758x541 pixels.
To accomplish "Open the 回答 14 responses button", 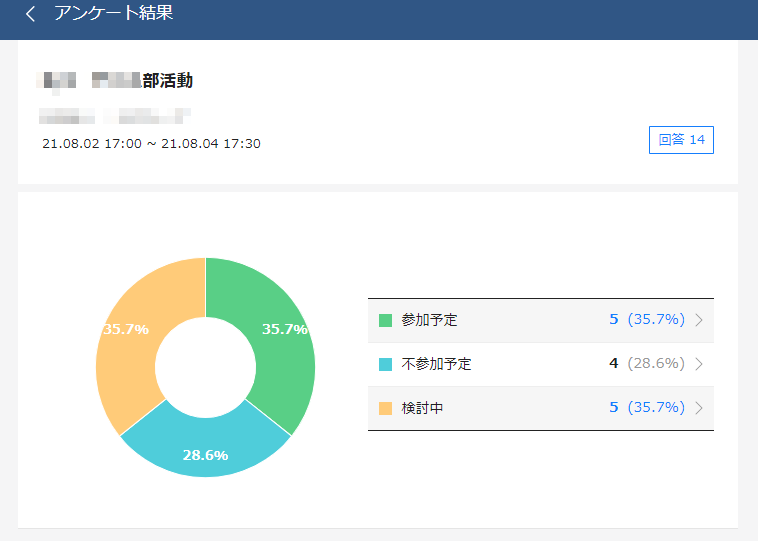I will click(681, 140).
